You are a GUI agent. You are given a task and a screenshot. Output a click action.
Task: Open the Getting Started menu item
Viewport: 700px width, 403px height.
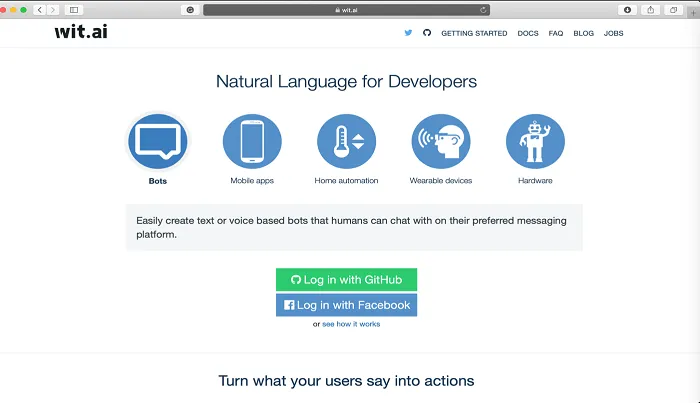(x=474, y=33)
